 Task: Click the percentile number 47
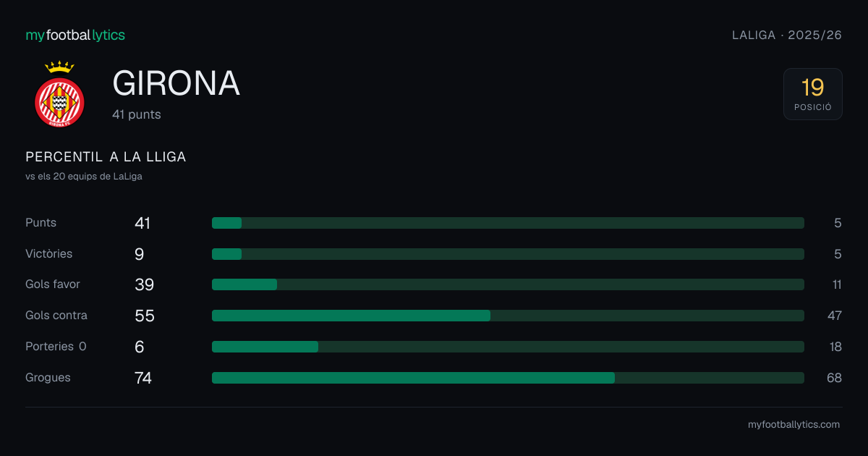(834, 316)
